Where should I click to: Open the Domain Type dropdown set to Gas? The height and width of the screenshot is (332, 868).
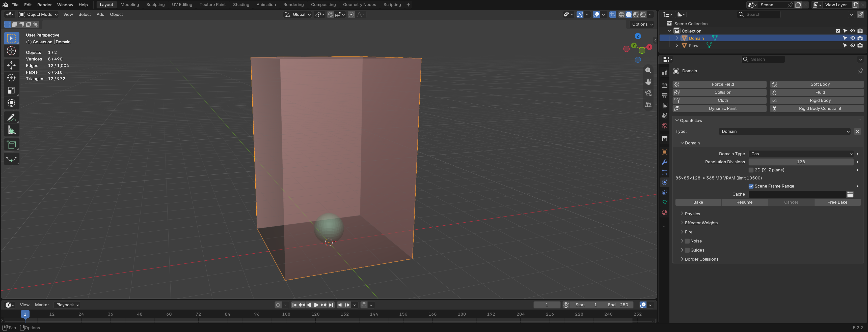click(x=801, y=154)
